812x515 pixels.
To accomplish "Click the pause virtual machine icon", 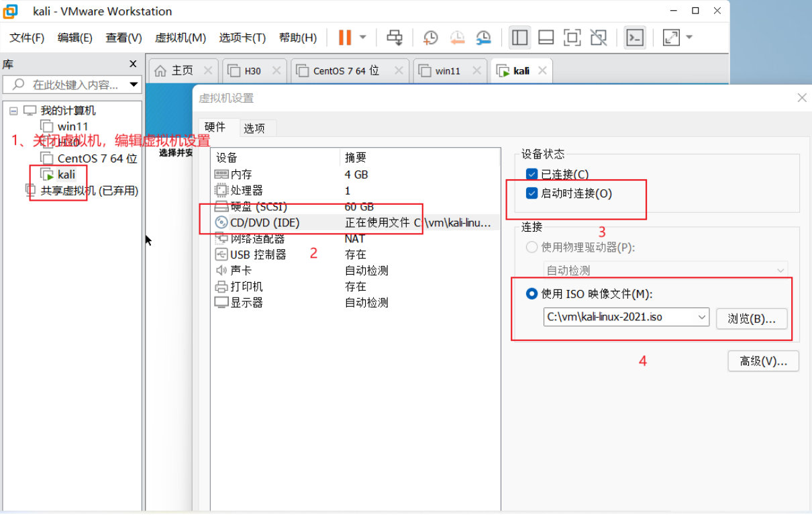I will 345,38.
